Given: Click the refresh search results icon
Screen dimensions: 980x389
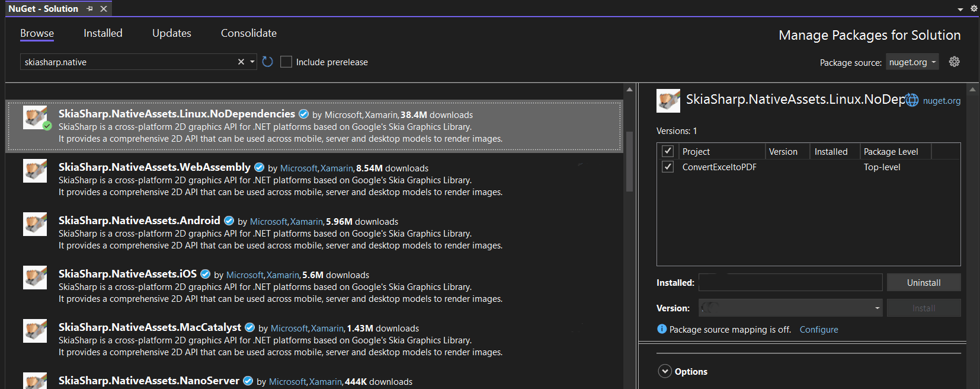Looking at the screenshot, I should [267, 62].
